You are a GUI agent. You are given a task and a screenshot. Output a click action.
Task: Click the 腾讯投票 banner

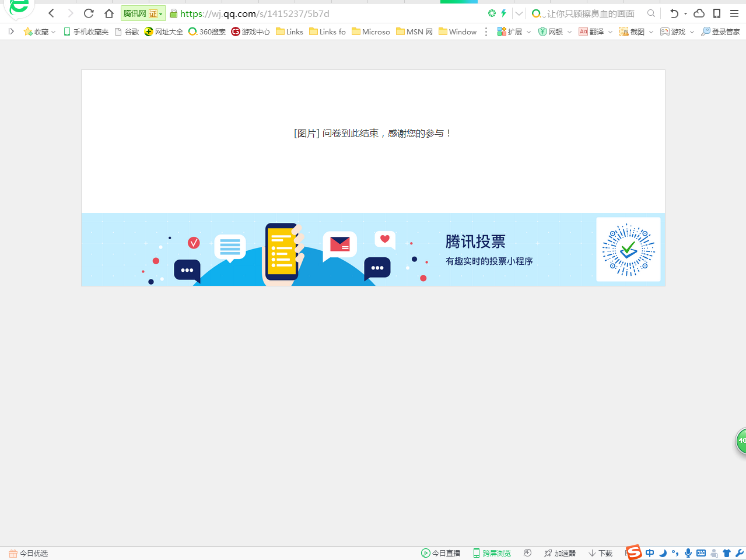[x=373, y=250]
